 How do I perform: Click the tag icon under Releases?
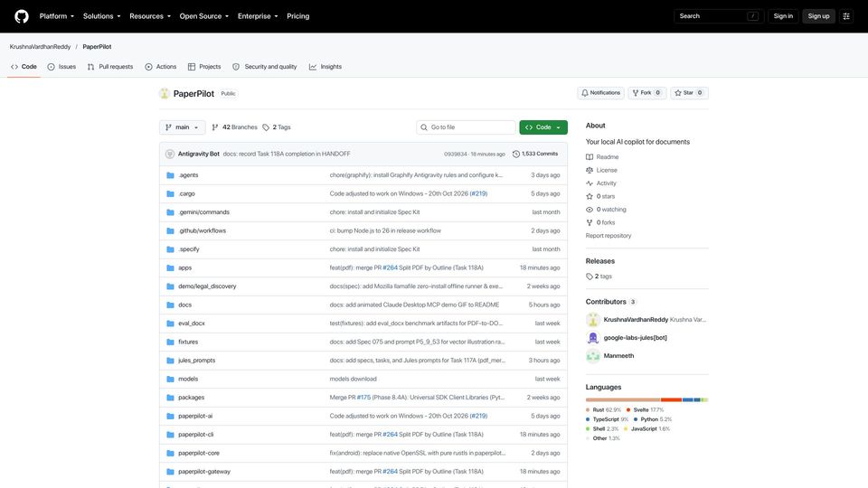tap(590, 277)
